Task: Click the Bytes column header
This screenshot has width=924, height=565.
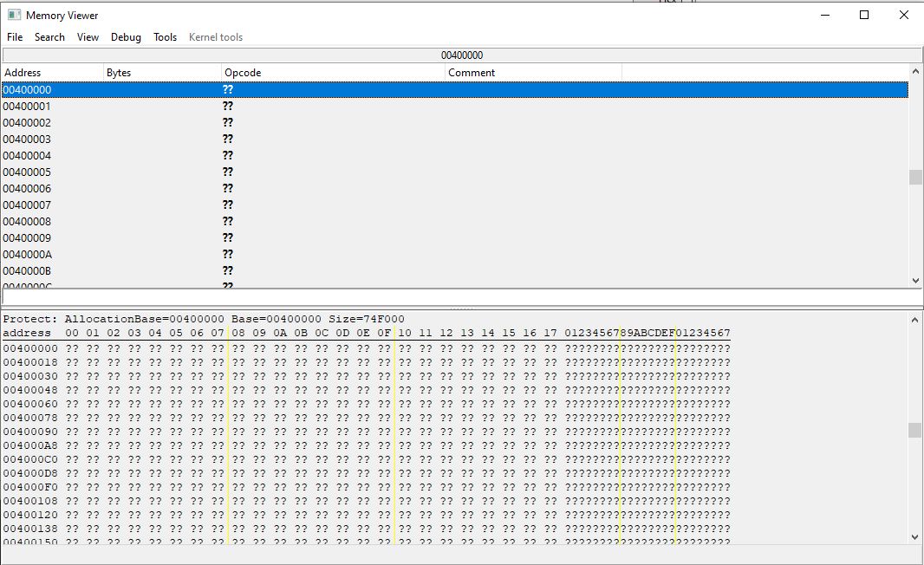Action: [x=162, y=73]
